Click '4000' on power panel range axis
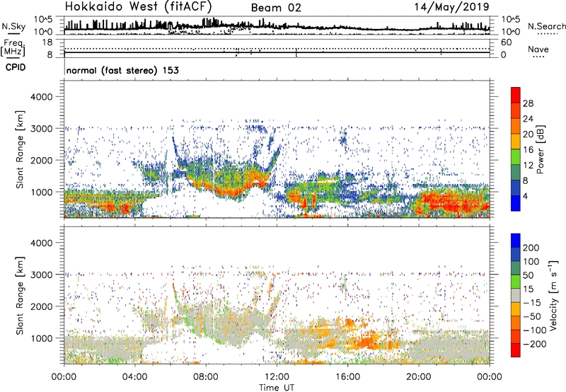This screenshot has height=392, width=566. pyautogui.click(x=41, y=97)
